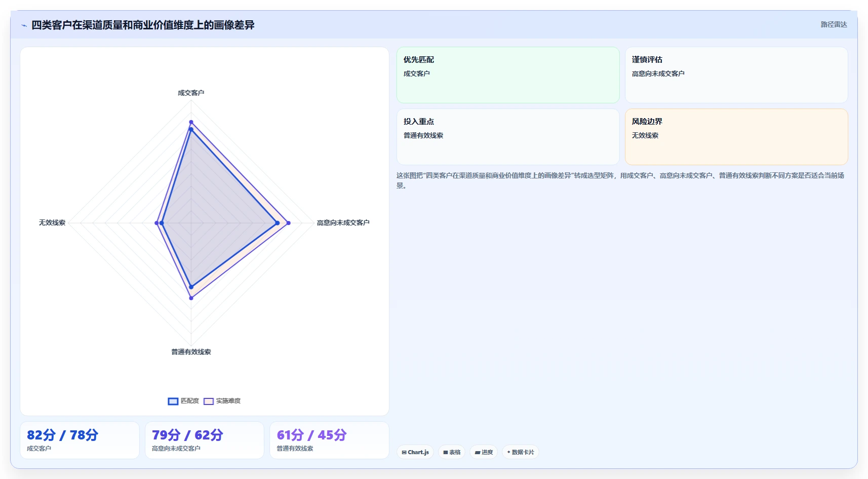Click the 普通有效线索 radar axis label
Viewport: 868px width, 479px height.
[191, 352]
